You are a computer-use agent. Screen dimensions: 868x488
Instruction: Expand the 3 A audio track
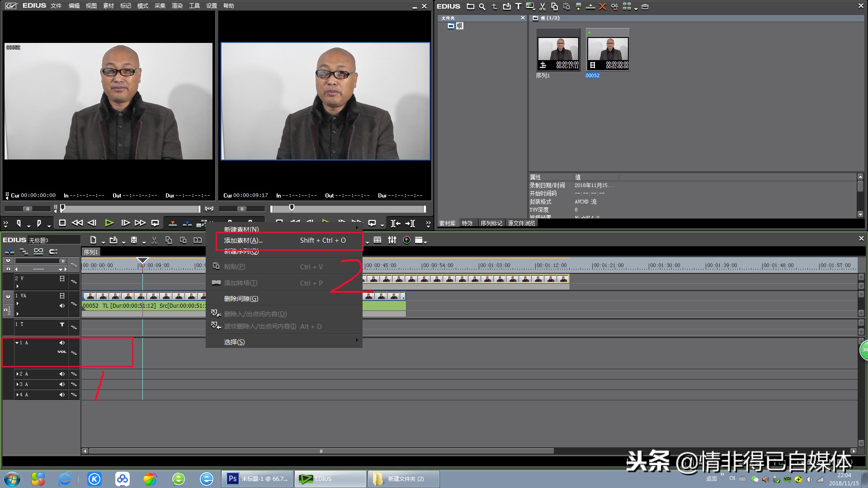18,385
